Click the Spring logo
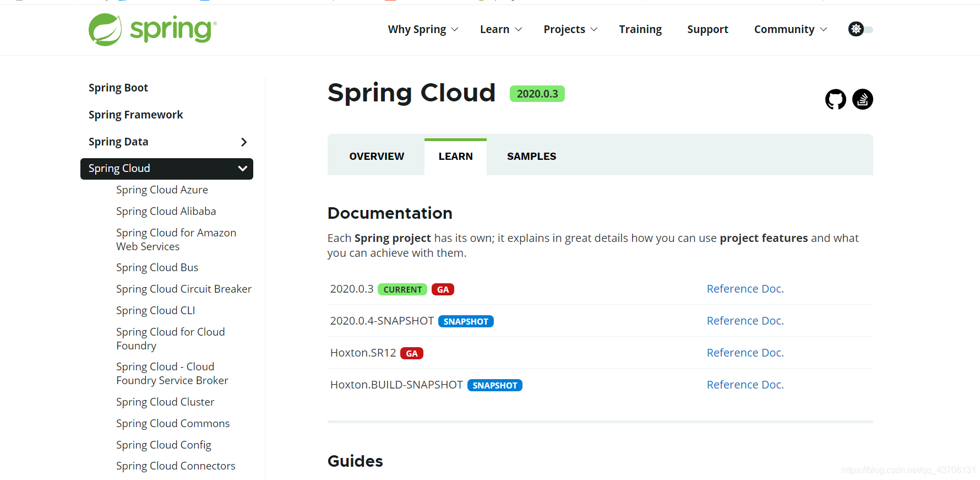The image size is (980, 480). pyautogui.click(x=153, y=29)
